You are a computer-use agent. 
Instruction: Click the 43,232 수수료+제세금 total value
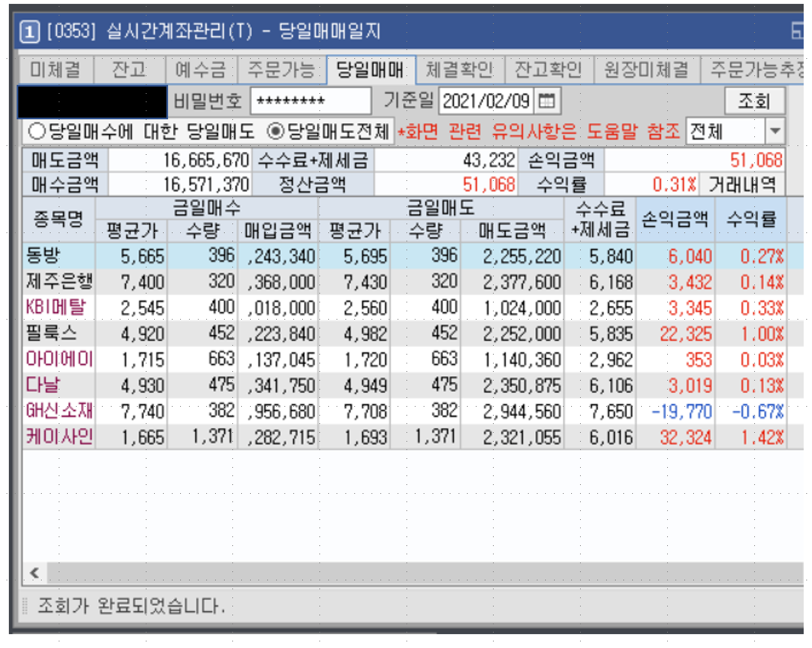click(489, 160)
